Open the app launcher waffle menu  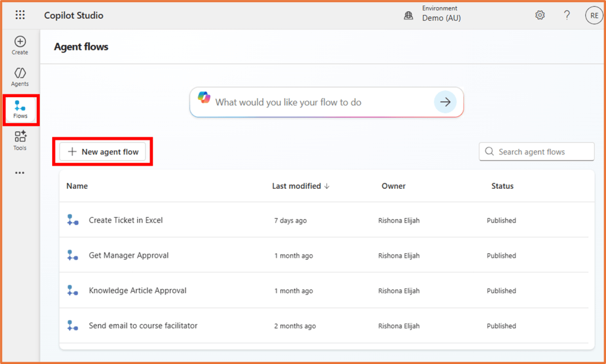click(x=20, y=15)
